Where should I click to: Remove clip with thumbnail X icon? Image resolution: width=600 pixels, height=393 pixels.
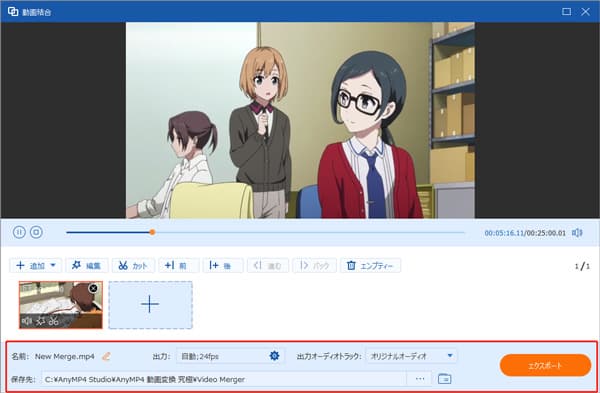click(x=93, y=288)
